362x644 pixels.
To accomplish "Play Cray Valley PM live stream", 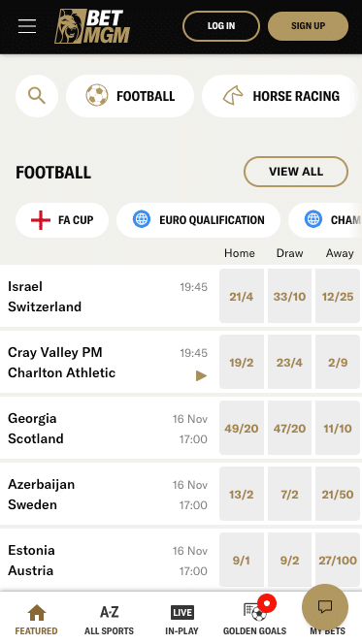I will tap(201, 375).
